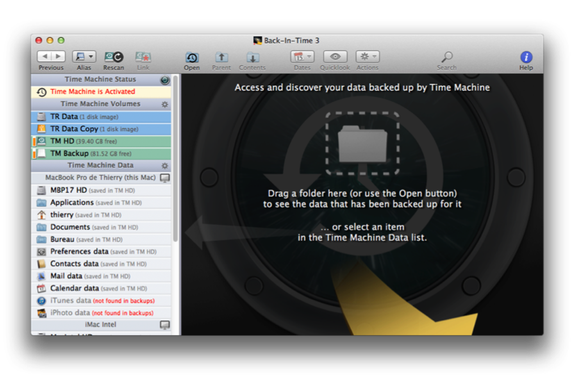This screenshot has width=580, height=388.
Task: Click the Search magnifier icon
Action: pyautogui.click(x=447, y=57)
